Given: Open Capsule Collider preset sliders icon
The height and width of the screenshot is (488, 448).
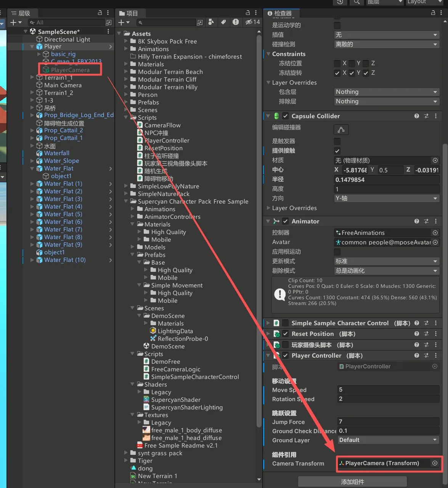Looking at the screenshot, I should (426, 116).
